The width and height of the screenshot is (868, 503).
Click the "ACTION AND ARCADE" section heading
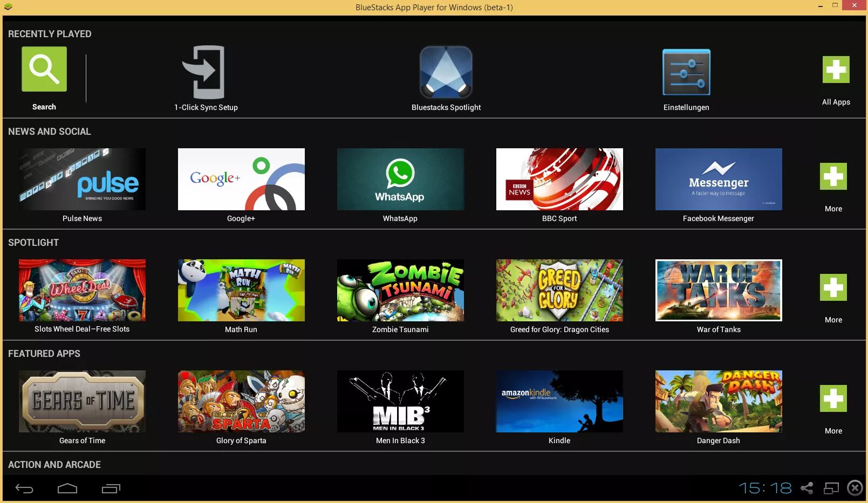coord(54,465)
